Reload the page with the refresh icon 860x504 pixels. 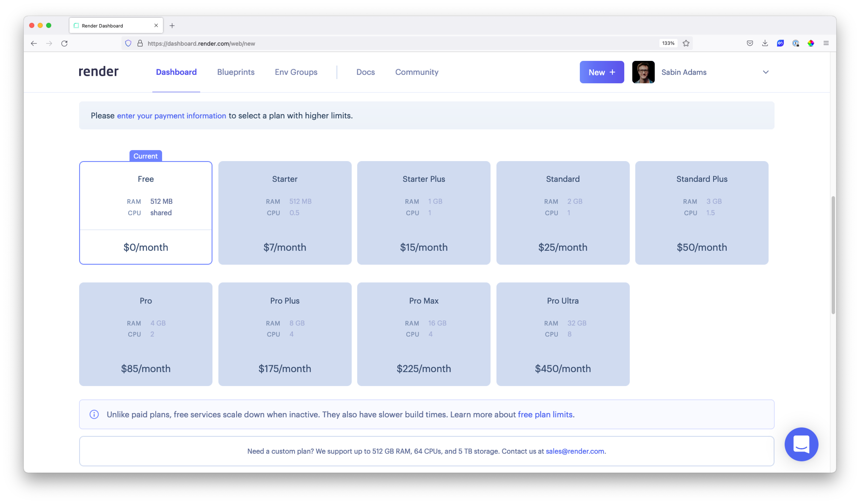pos(65,43)
